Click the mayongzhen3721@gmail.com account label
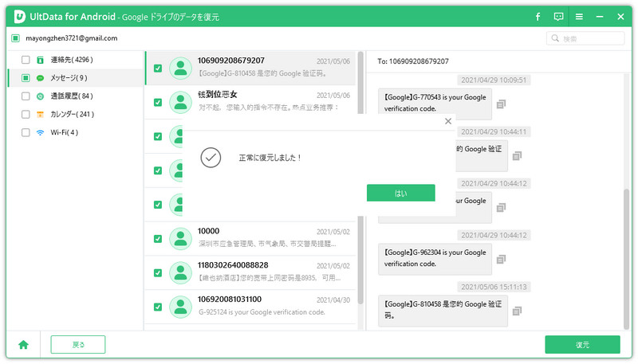 coord(72,38)
